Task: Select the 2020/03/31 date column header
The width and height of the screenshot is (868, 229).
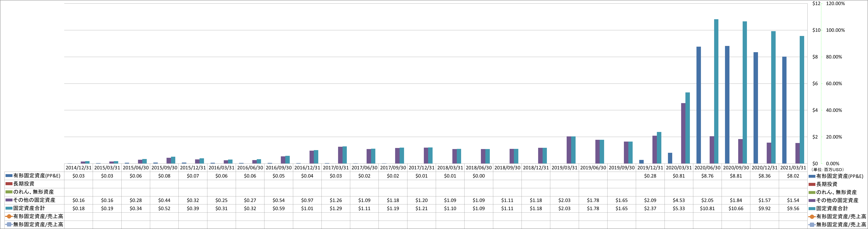Action: [x=679, y=167]
